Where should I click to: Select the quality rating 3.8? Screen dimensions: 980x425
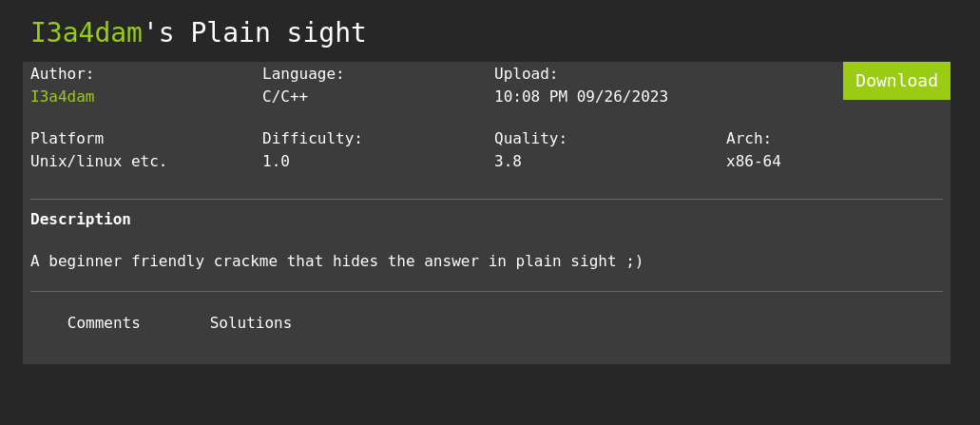click(508, 161)
